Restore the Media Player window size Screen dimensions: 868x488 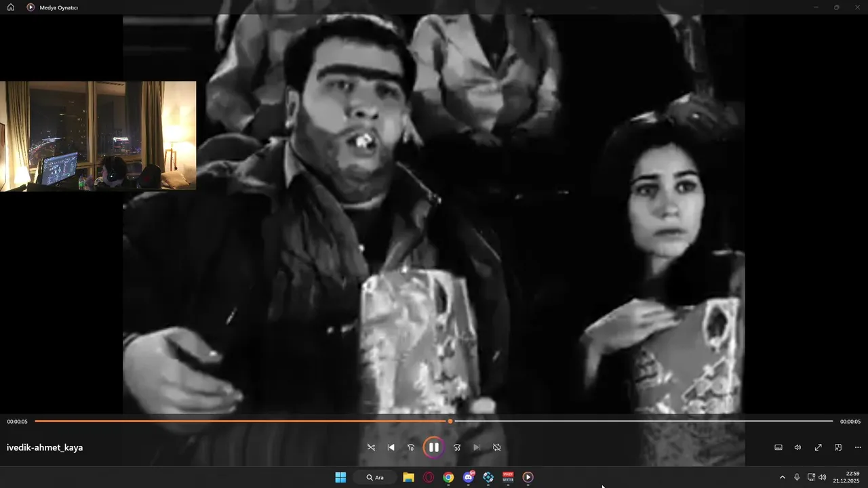(837, 7)
